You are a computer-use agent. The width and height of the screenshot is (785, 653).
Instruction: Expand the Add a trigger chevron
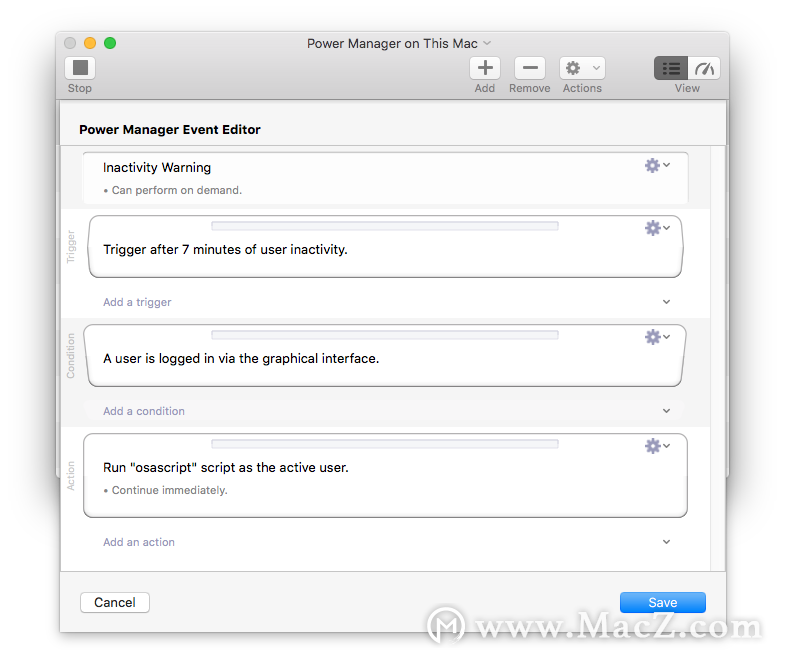click(x=666, y=302)
